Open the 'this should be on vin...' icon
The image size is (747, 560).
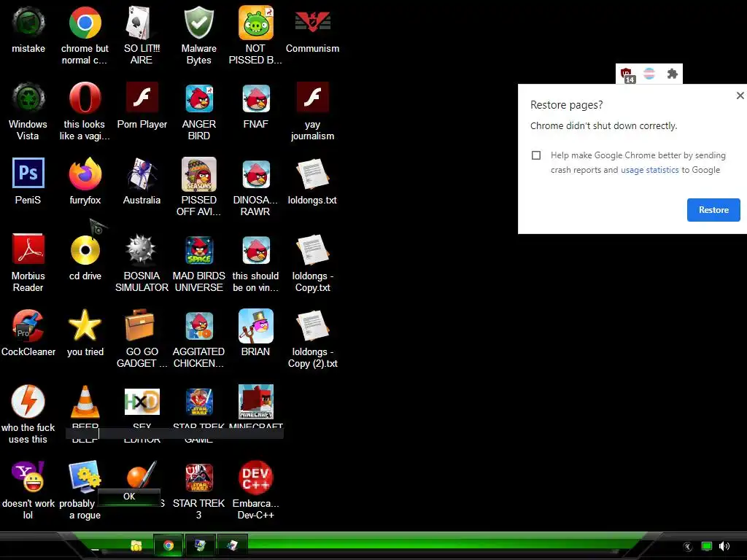[x=256, y=249]
